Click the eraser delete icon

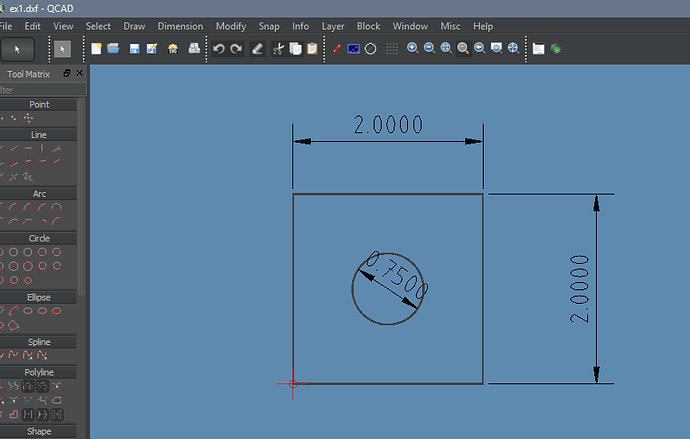pyautogui.click(x=257, y=48)
